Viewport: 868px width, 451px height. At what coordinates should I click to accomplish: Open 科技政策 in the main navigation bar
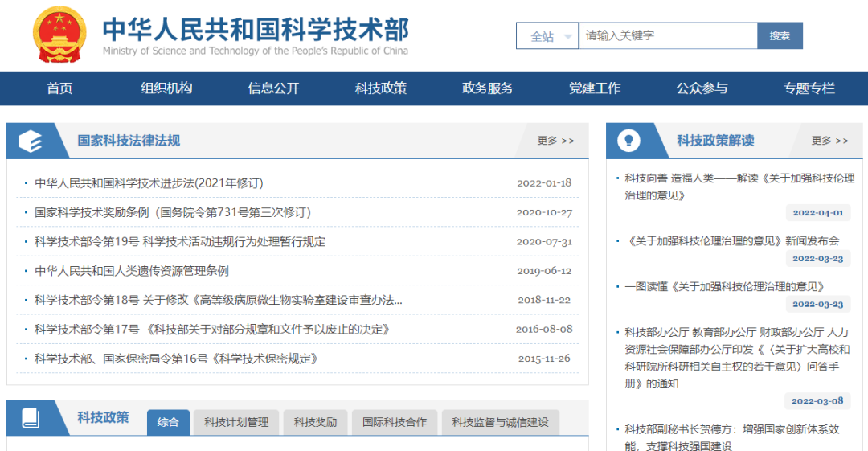[380, 88]
